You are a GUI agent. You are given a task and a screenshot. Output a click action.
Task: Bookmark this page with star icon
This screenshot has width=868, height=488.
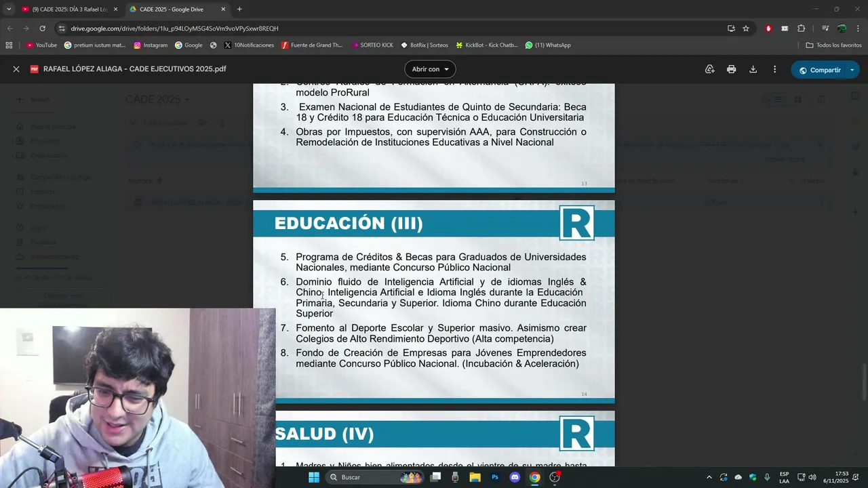point(746,28)
